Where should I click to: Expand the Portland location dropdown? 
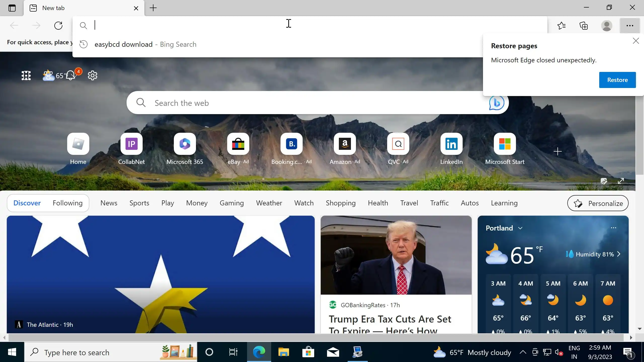pyautogui.click(x=520, y=228)
